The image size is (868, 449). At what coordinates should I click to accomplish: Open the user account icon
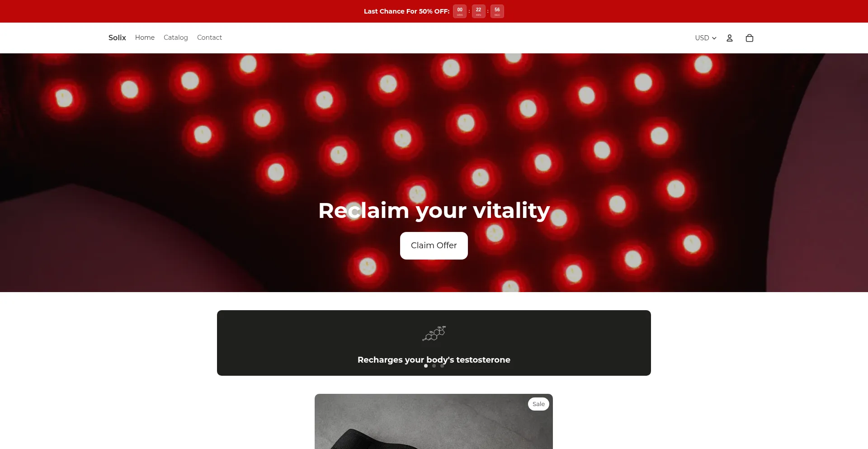click(729, 38)
